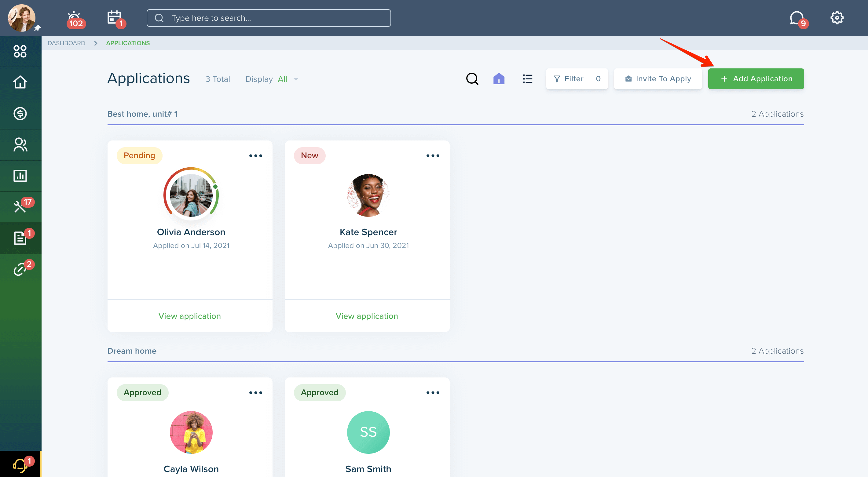Click Olivia Anderson's profile photo
This screenshot has width=868, height=477.
coord(191,195)
